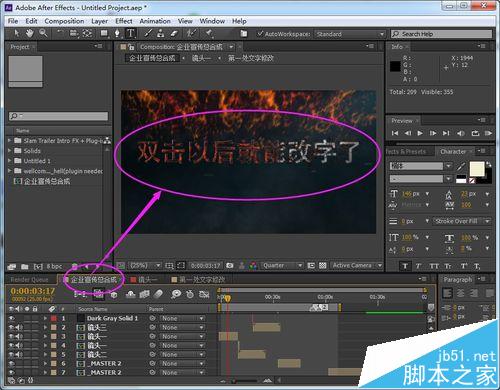The width and height of the screenshot is (500, 390).
Task: Take a snapshot with camera icon
Action: click(230, 265)
